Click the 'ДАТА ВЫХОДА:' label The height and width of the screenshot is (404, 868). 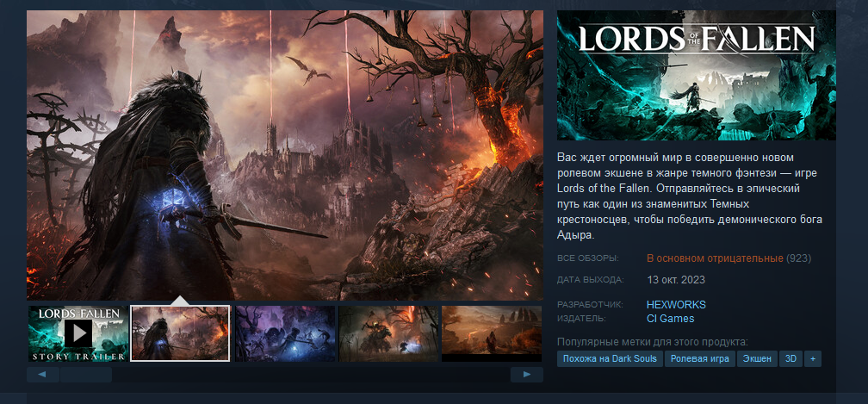pyautogui.click(x=590, y=280)
